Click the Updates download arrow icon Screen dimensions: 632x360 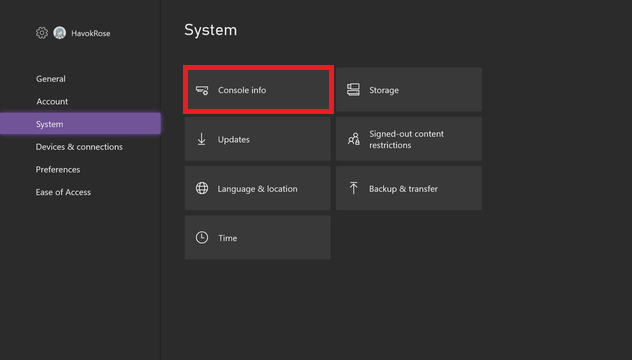pyautogui.click(x=202, y=139)
